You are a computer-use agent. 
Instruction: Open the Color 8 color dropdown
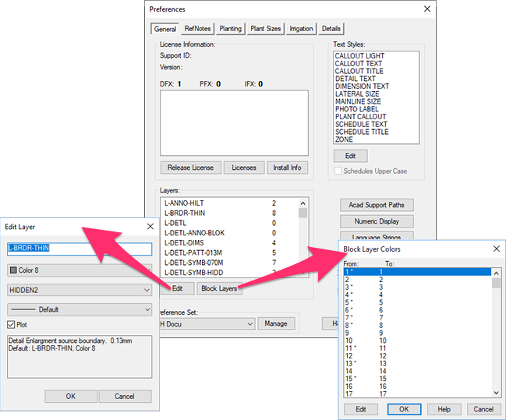[80, 270]
